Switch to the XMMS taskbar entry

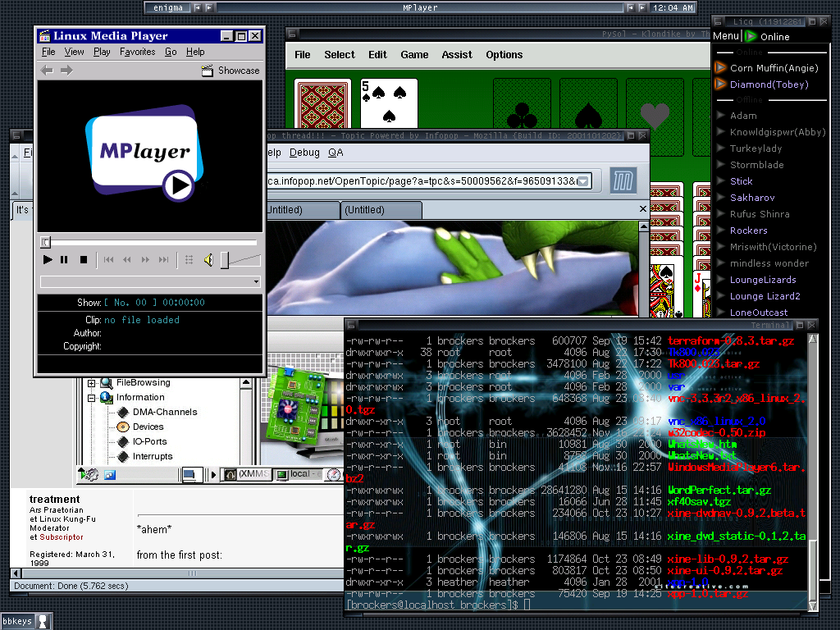point(247,474)
